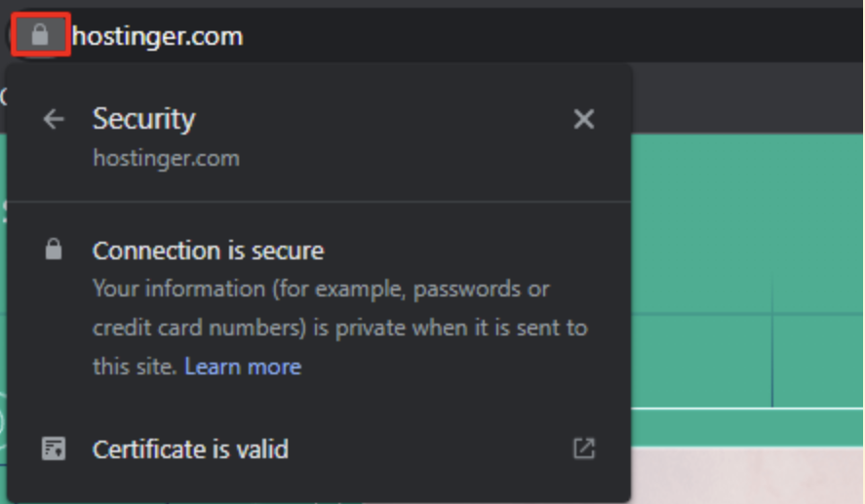Open the Learn more link
This screenshot has width=865, height=504.
pyautogui.click(x=243, y=367)
